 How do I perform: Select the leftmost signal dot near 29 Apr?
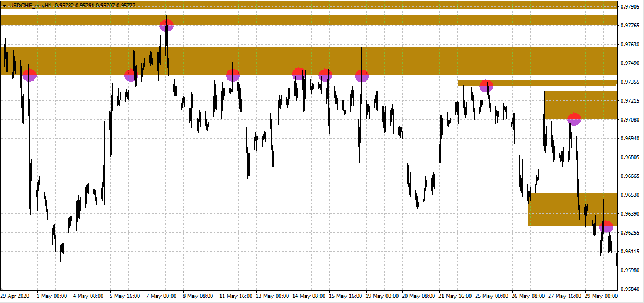click(x=30, y=75)
